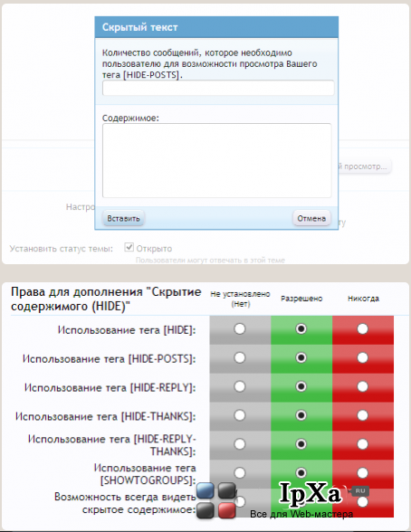
Task: Select Никогда for [HIDE-REPLY-THANKS] usage
Action: (x=362, y=444)
